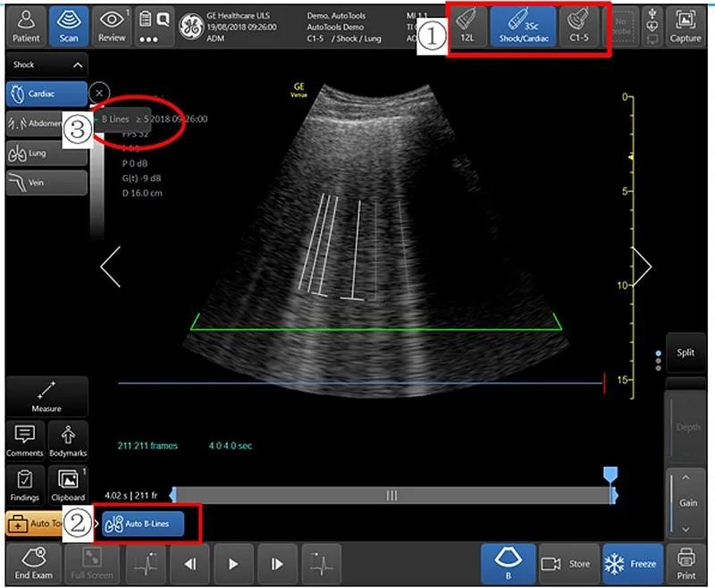Click the page indicator dots
Viewport: 715px width, 588px height.
pyautogui.click(x=658, y=360)
